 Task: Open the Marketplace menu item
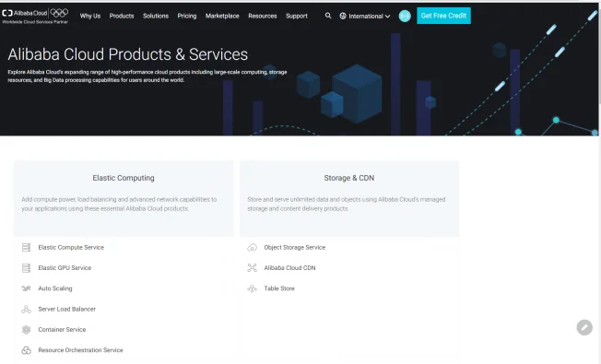tap(222, 16)
